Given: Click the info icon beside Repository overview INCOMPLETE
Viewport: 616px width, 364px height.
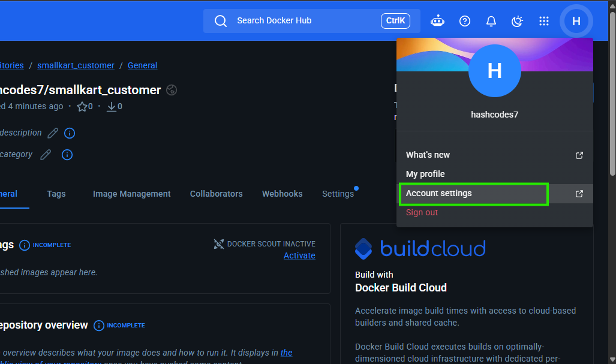Looking at the screenshot, I should (98, 326).
